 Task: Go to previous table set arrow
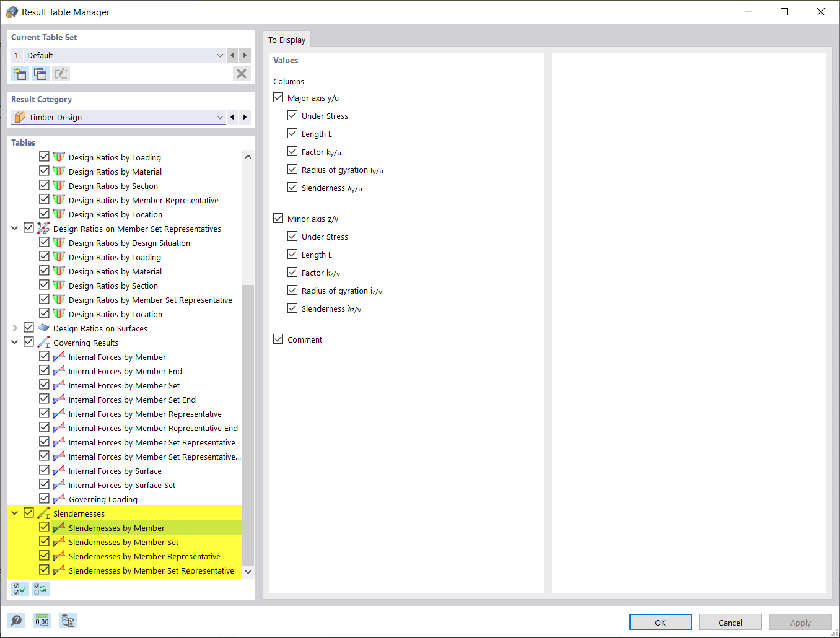[232, 55]
